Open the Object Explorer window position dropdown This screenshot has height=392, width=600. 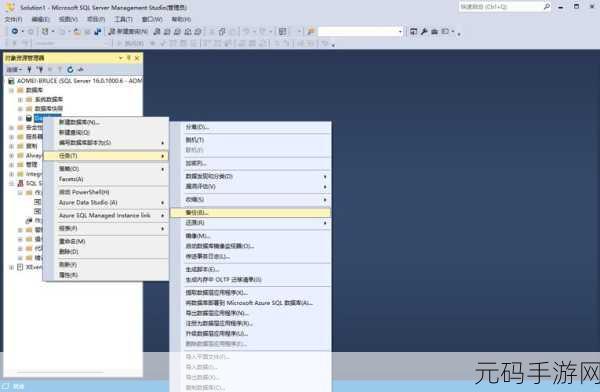pos(121,58)
